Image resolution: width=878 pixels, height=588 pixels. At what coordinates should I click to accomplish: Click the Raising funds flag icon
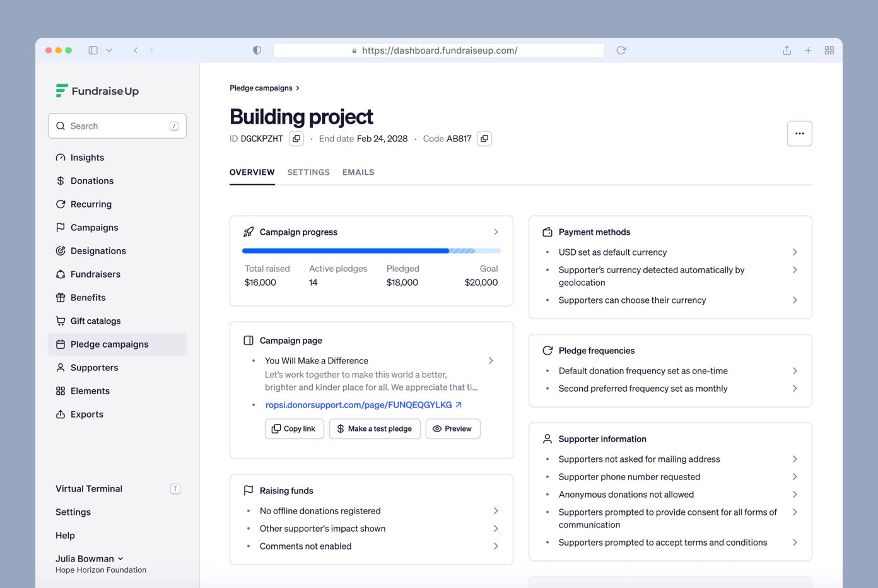coord(249,491)
